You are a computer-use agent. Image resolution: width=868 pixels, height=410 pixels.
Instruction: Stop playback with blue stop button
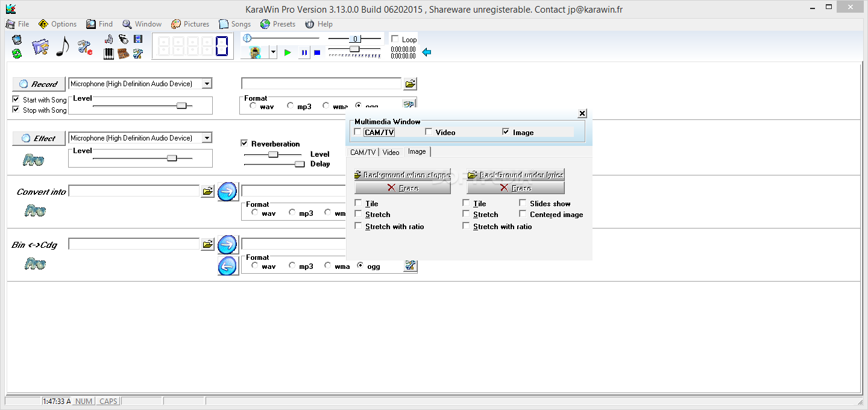(x=317, y=52)
